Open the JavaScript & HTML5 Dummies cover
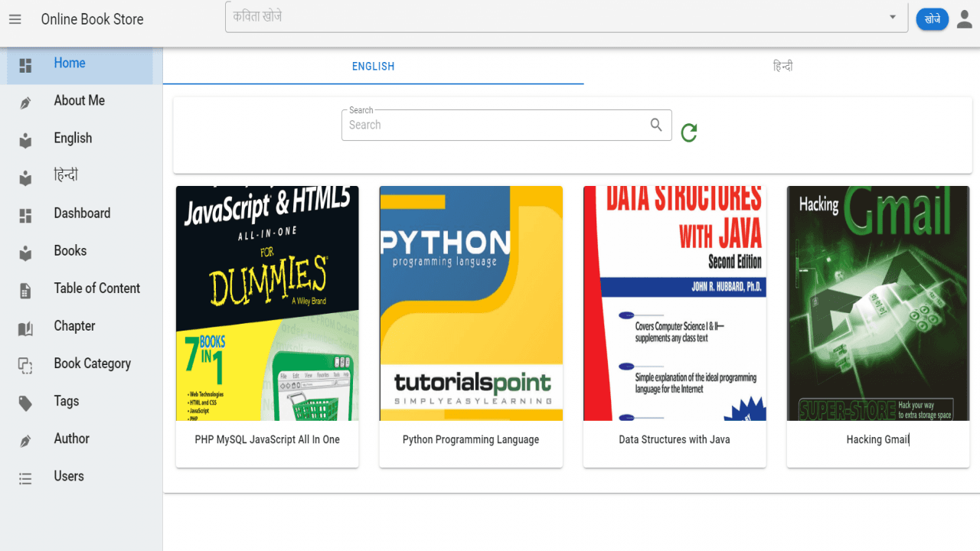Viewport: 980px width, 551px height. pos(267,303)
